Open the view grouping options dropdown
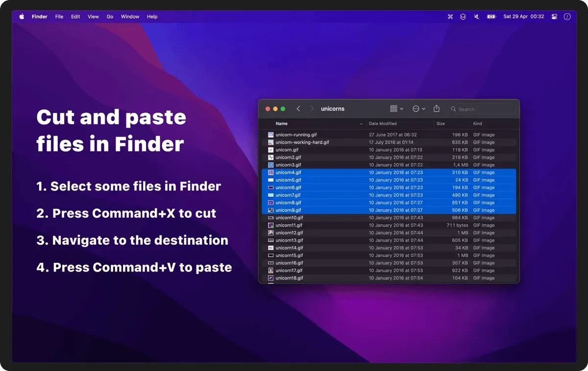 click(396, 109)
